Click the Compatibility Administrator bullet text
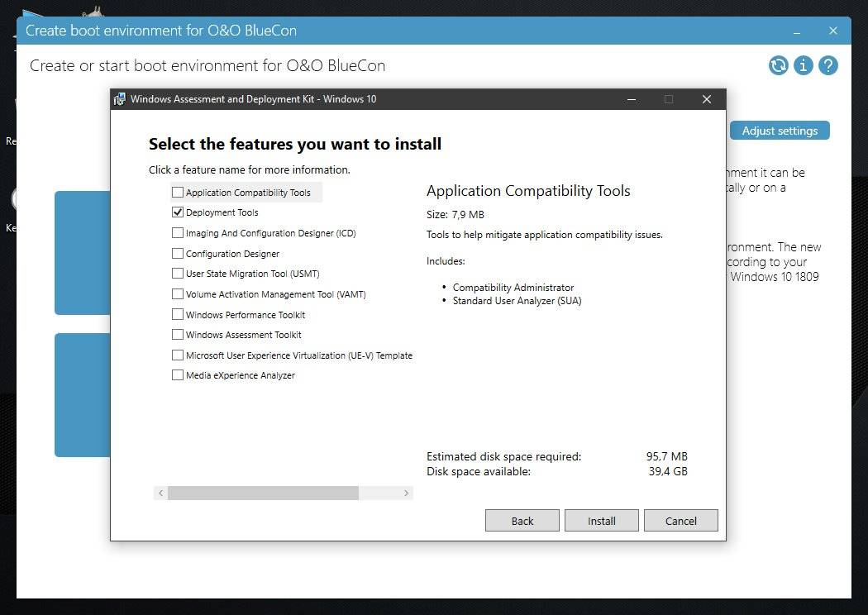 point(513,288)
